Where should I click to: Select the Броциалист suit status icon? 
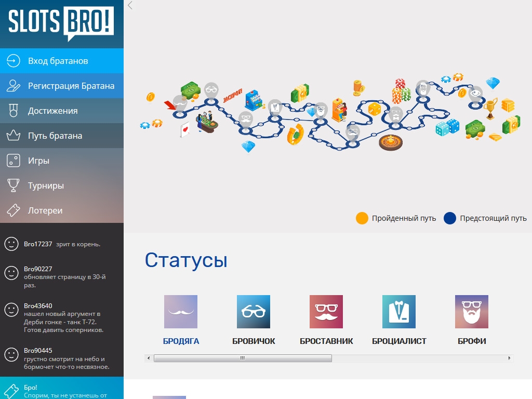pos(399,312)
